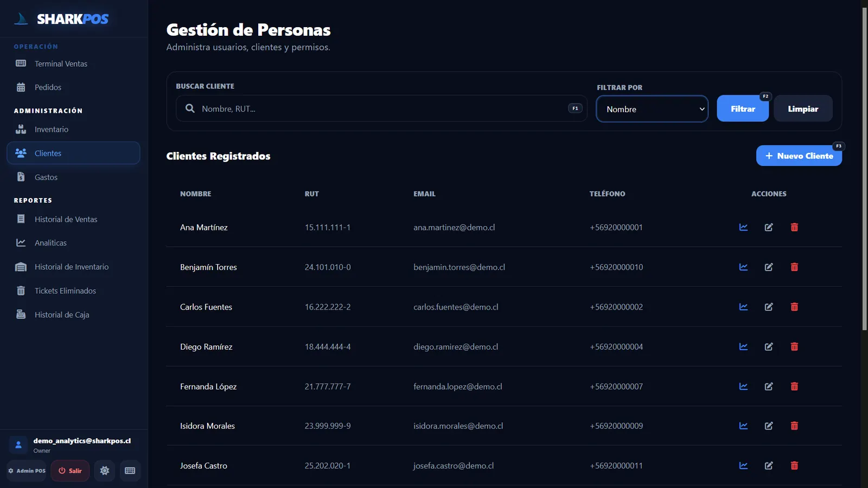Open analytics chart for Ana Martínez

click(743, 227)
